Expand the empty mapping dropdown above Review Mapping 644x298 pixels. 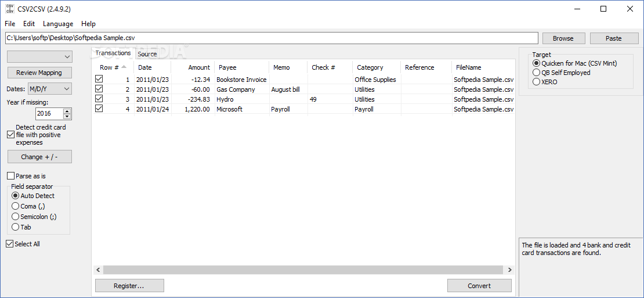coord(39,57)
